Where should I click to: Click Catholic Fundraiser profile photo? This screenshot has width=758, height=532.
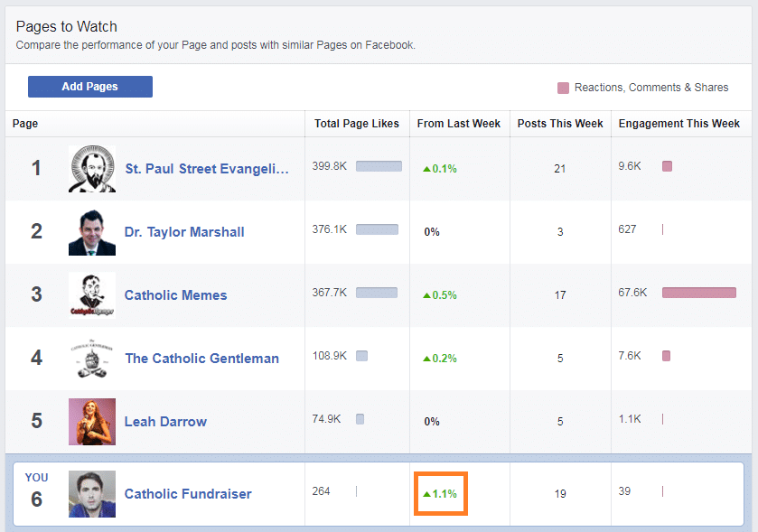(x=92, y=494)
